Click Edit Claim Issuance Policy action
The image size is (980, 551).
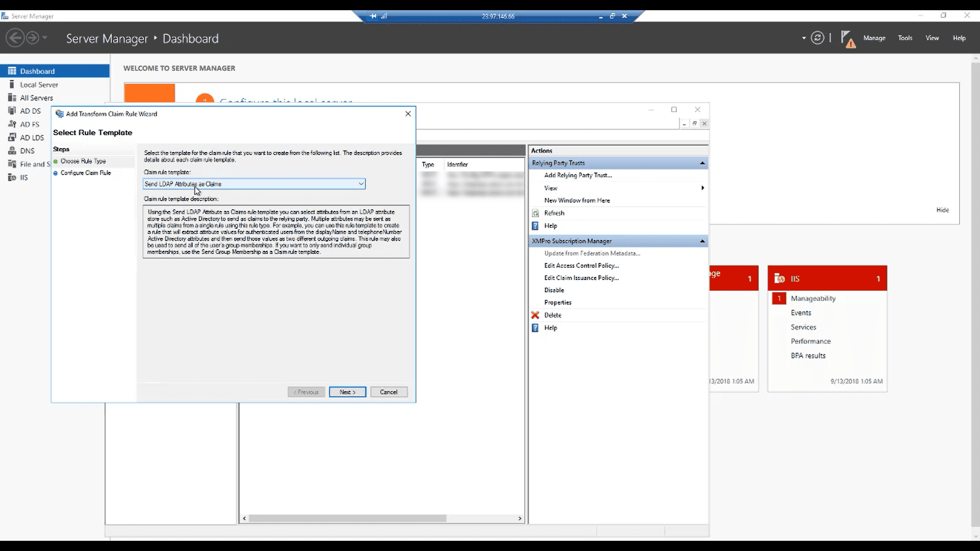[581, 278]
